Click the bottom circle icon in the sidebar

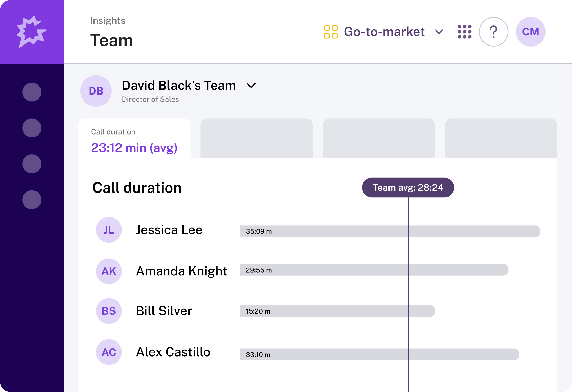[x=32, y=200]
